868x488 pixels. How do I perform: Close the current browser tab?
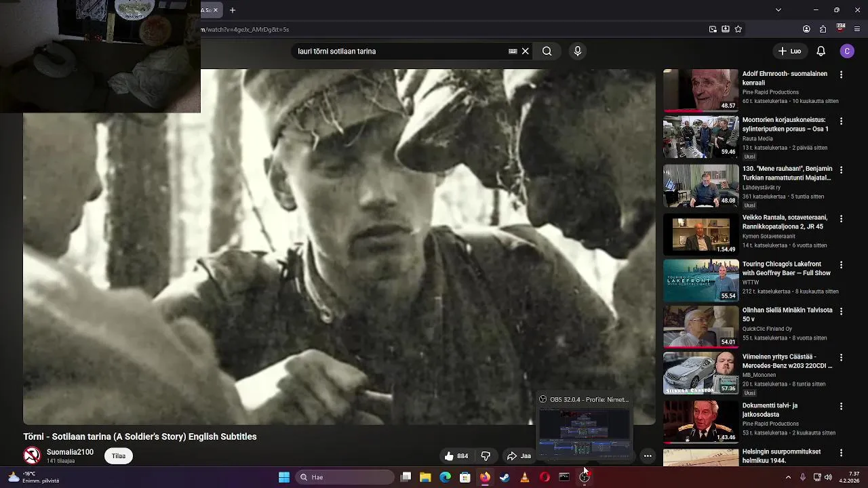216,10
